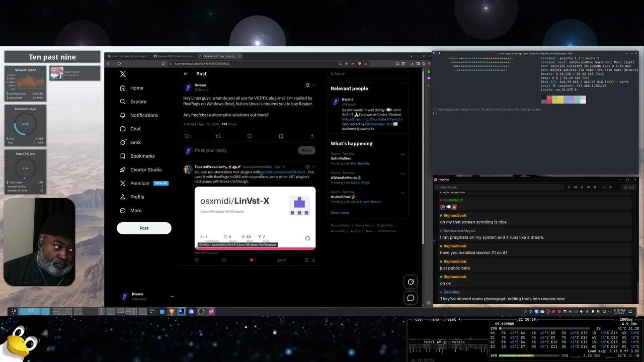Open Grok in the X sidebar
Screen dimensions: 644x362
[130, 142]
